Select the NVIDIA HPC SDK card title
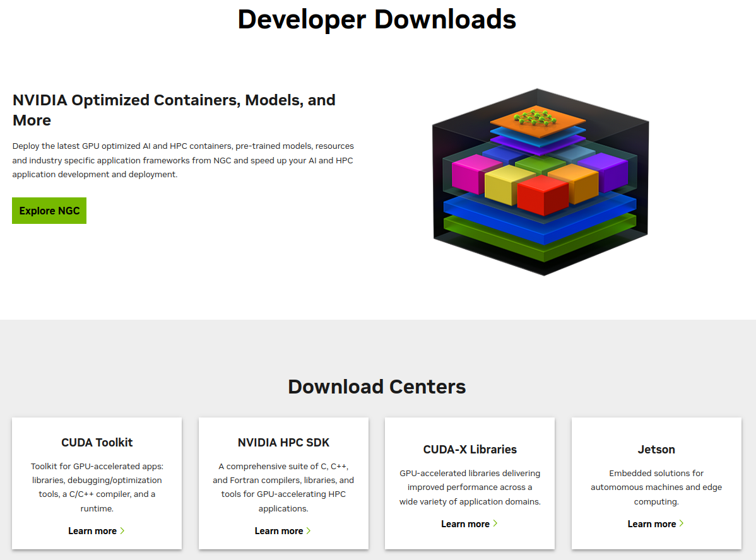Image resolution: width=756 pixels, height=560 pixels. click(x=283, y=442)
